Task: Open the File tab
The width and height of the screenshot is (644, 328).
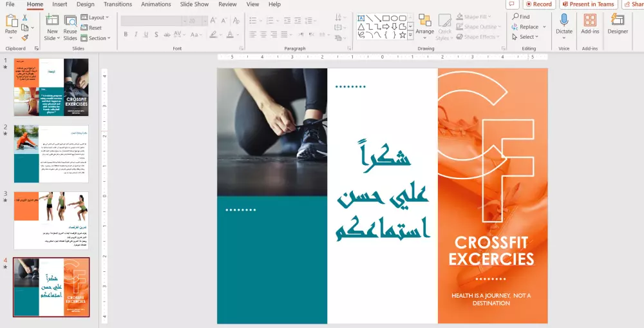Action: tap(10, 4)
